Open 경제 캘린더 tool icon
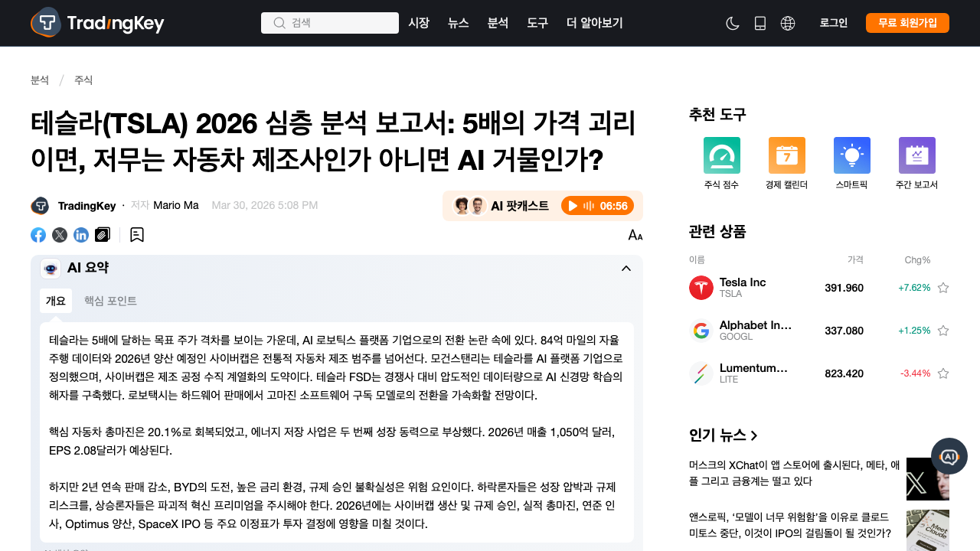Image resolution: width=980 pixels, height=551 pixels. 787,155
